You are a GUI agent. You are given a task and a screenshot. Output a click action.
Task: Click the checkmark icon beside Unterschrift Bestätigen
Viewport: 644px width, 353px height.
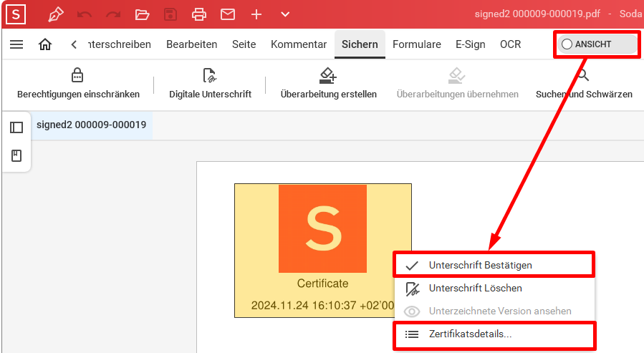[412, 266]
